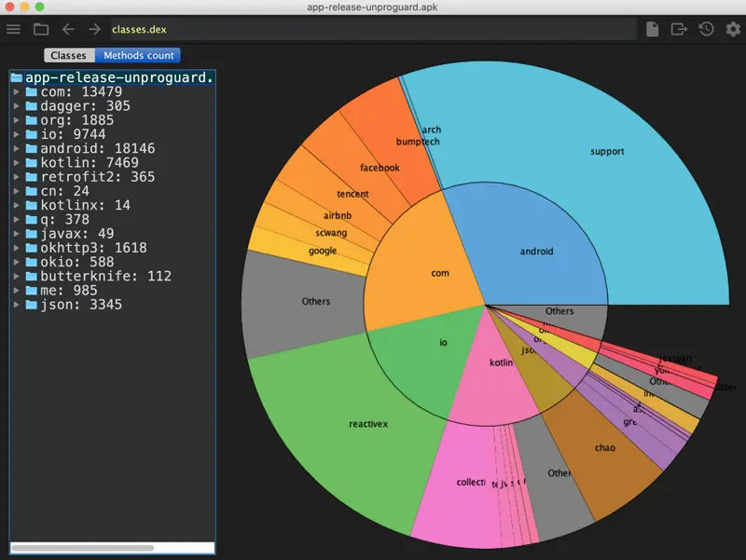Click the folder icon beside json
This screenshot has height=560, width=746.
tap(32, 305)
